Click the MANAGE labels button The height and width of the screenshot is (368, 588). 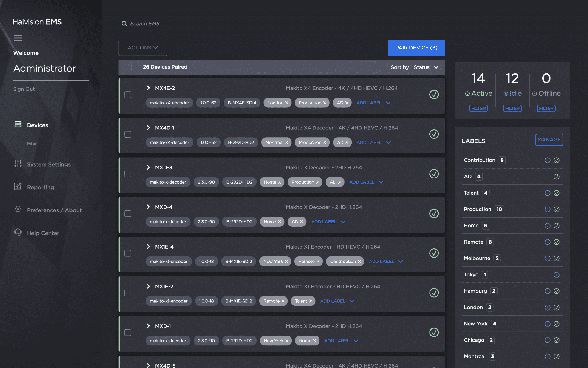pos(549,140)
